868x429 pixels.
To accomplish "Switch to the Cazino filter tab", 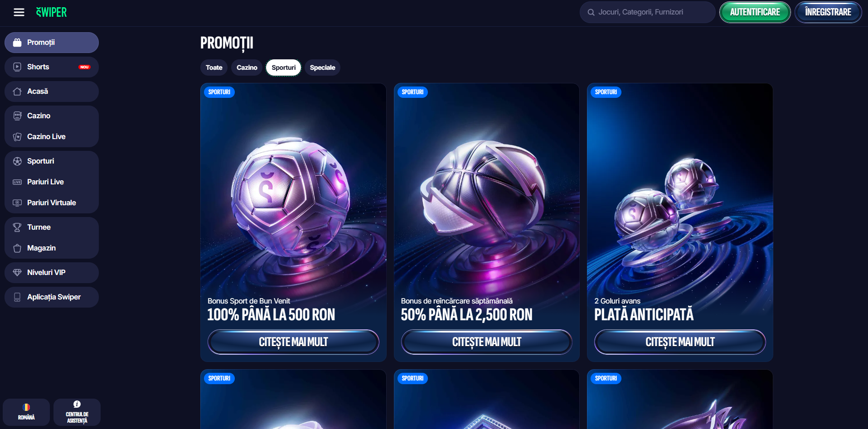I will coord(247,67).
